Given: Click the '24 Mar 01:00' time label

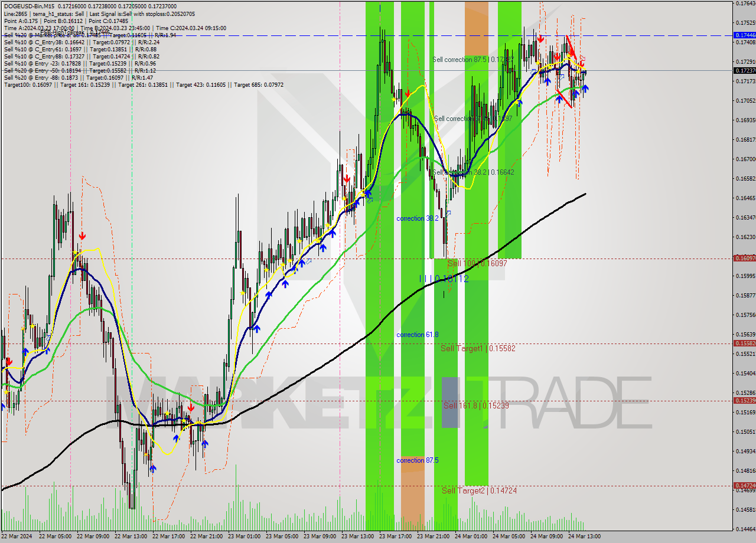Looking at the screenshot, I should click(x=471, y=537).
